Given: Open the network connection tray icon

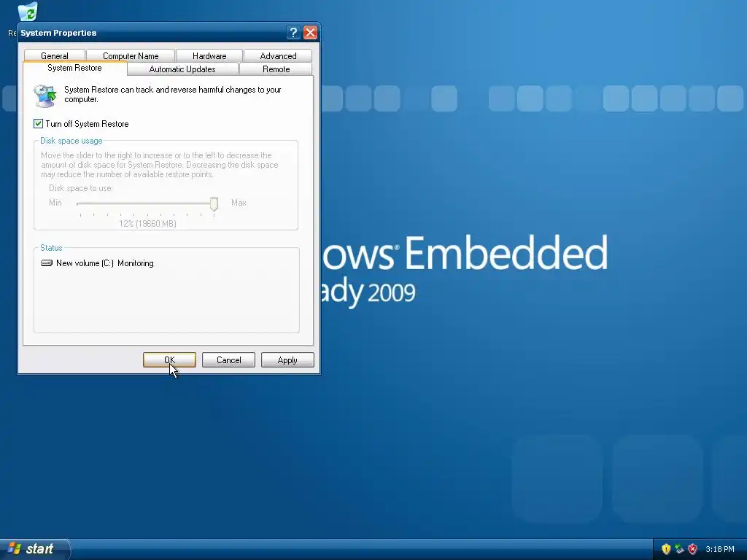Looking at the screenshot, I should pyautogui.click(x=679, y=549).
